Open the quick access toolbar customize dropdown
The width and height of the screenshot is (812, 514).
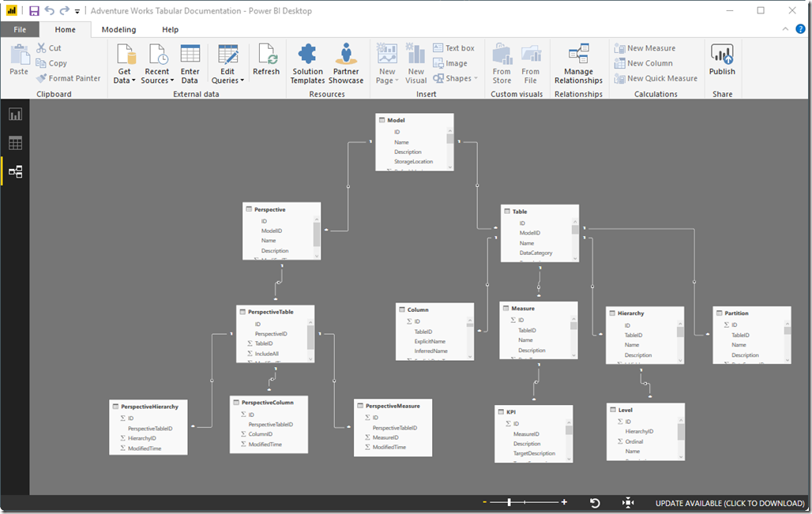[x=77, y=11]
